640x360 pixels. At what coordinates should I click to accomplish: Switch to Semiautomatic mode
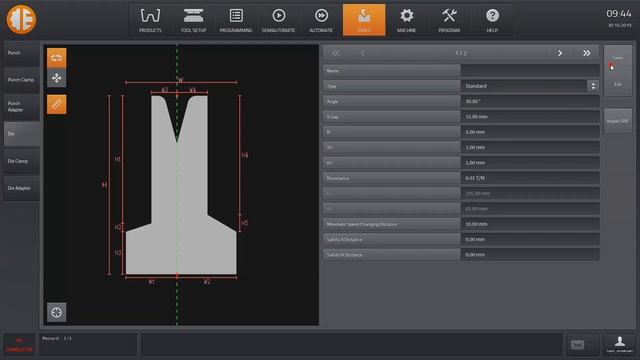coord(278,20)
